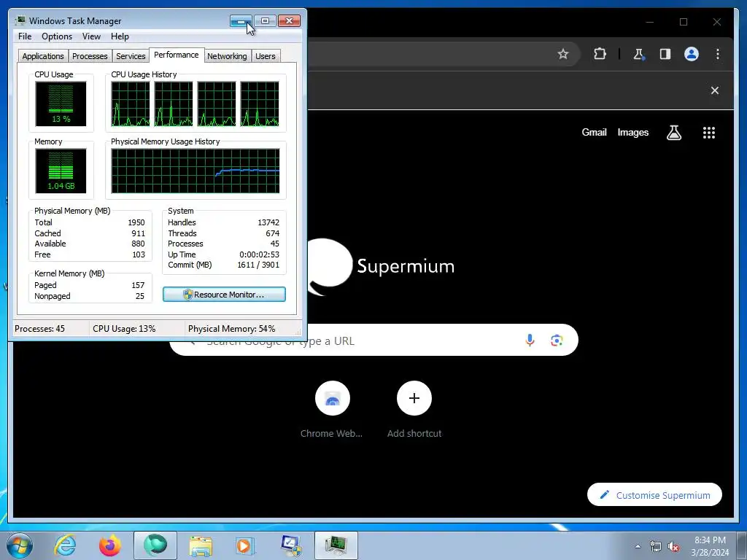Open Windows Media Player from taskbar
The width and height of the screenshot is (747, 560).
(245, 545)
